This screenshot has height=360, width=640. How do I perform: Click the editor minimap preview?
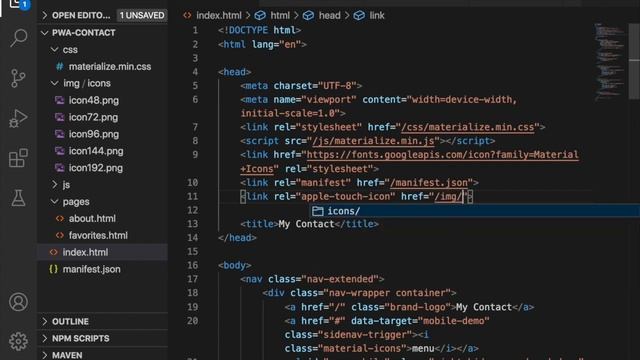[x=609, y=61]
